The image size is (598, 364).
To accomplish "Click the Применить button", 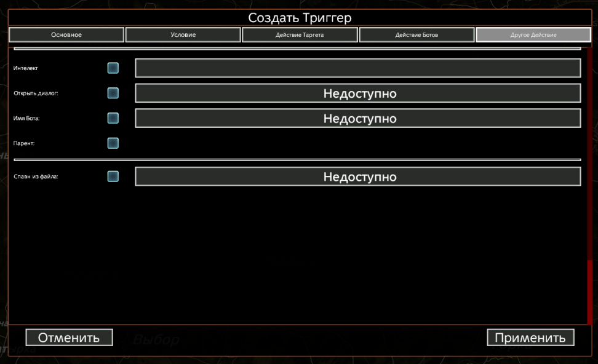I will (530, 338).
